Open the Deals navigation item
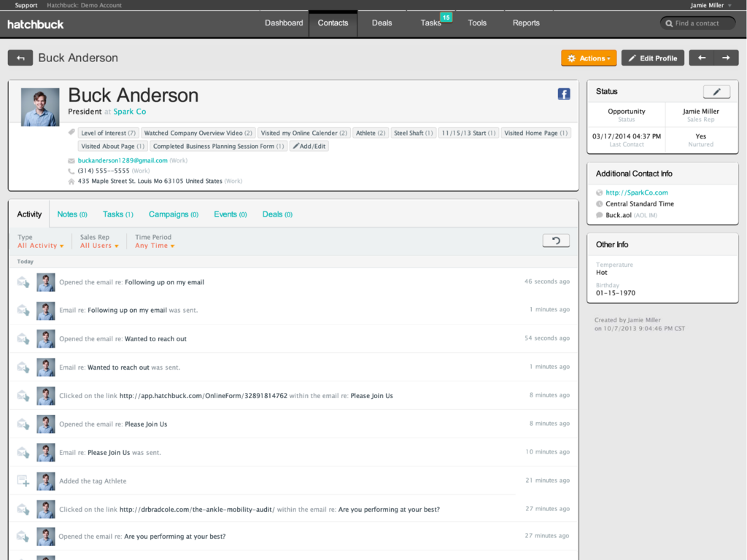Viewport: 747px width, 560px height. tap(382, 23)
